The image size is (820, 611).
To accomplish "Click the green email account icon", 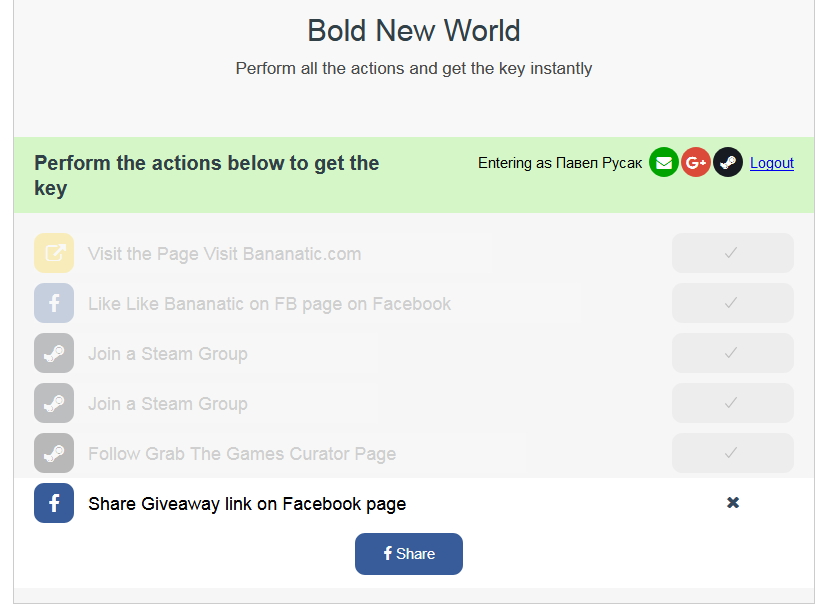I will [x=664, y=162].
